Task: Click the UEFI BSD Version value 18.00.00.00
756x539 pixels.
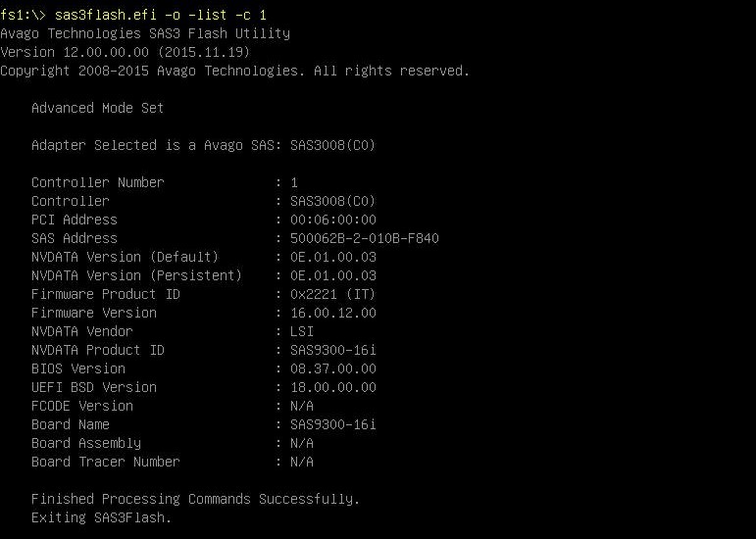Action: [333, 388]
